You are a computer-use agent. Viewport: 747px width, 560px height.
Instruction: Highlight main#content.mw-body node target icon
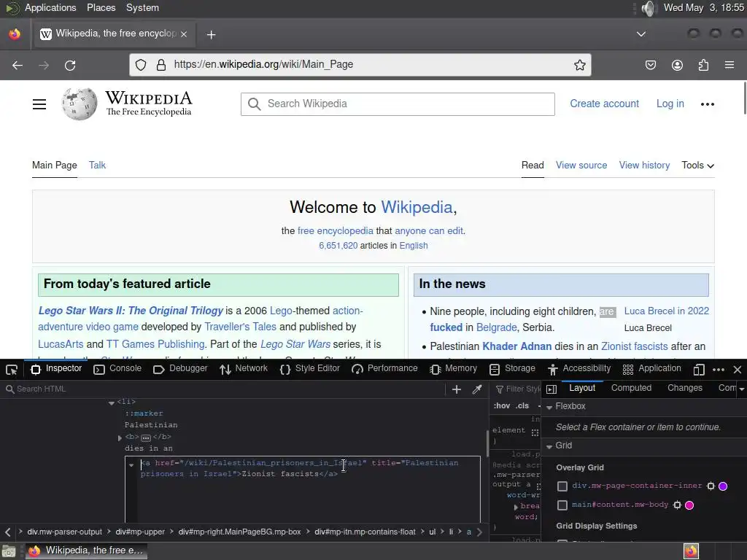pyautogui.click(x=677, y=505)
